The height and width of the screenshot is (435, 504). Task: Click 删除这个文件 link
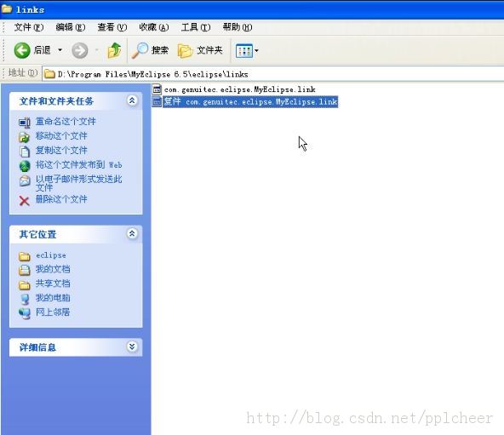(61, 199)
